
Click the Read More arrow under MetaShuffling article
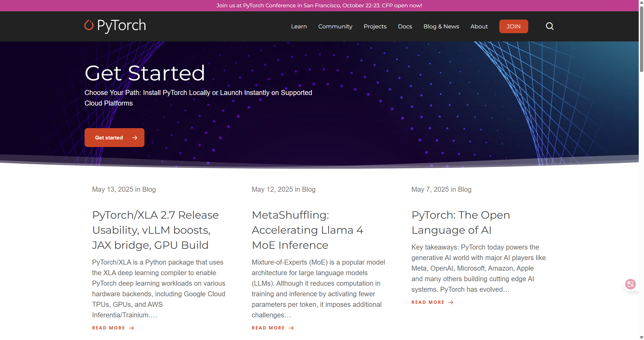tap(291, 328)
